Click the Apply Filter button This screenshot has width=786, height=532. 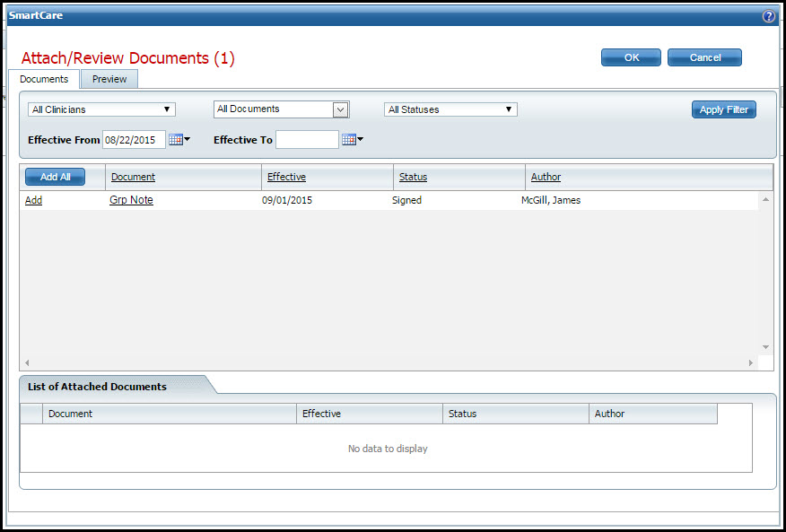(723, 109)
